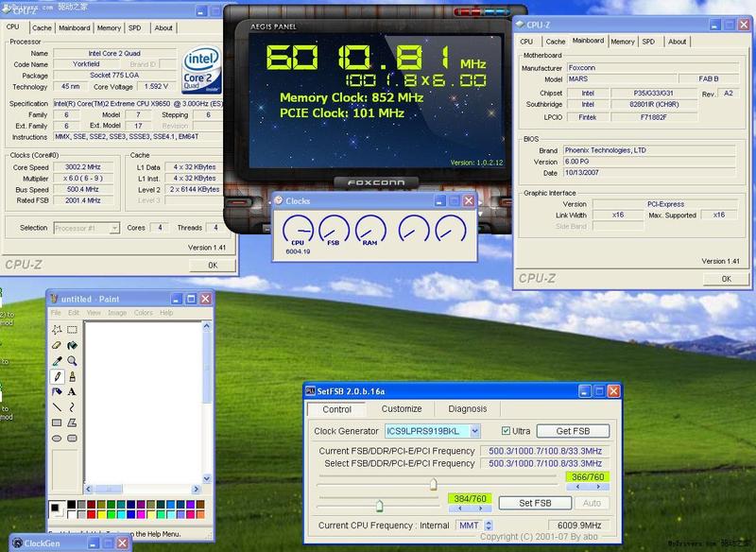Pick the Rectangle shape tool in Paint

coord(57,423)
